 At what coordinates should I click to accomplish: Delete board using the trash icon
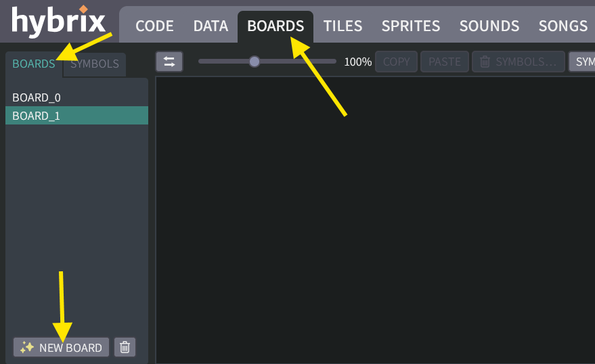pyautogui.click(x=125, y=347)
